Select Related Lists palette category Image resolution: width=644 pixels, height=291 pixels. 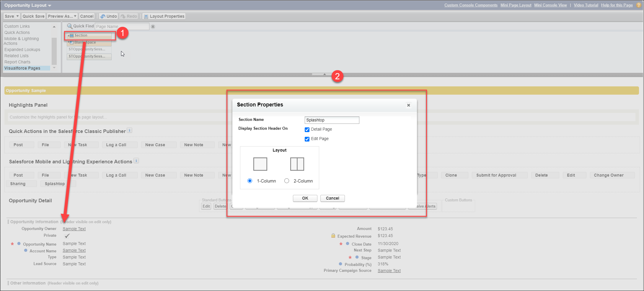[17, 56]
